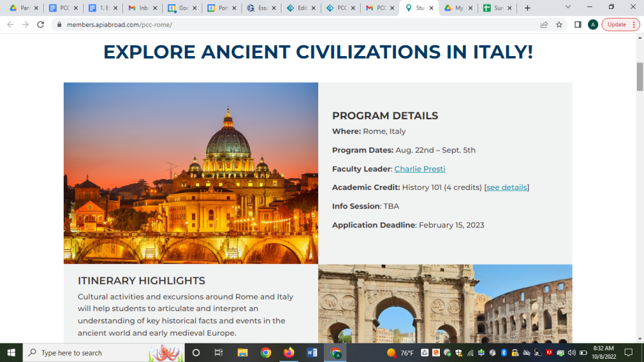The image size is (644, 362).
Task: Launch Firefox from the taskbar
Action: pos(289,352)
